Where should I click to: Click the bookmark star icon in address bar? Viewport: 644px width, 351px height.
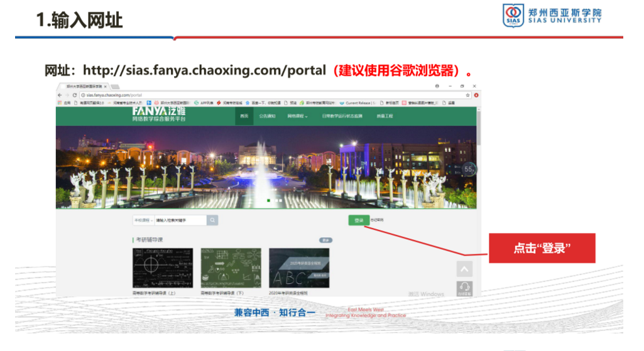pyautogui.click(x=467, y=95)
